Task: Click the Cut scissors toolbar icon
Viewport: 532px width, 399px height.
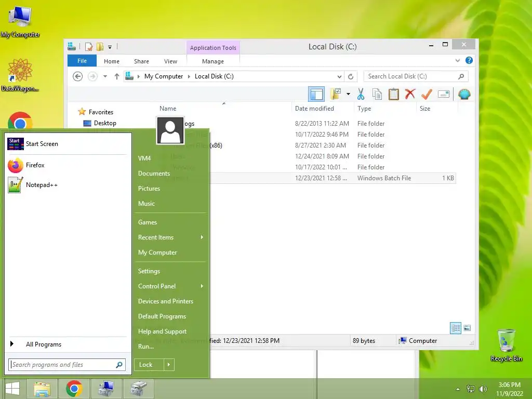Action: [x=361, y=94]
